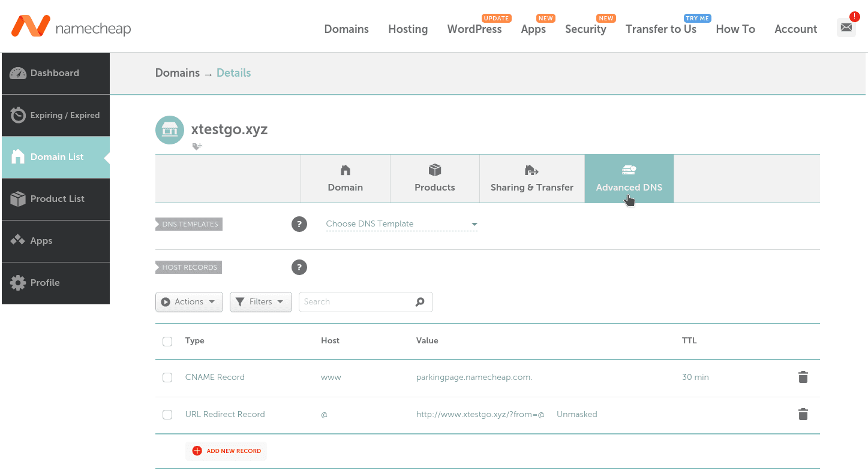Click the Unmasked redirect type value
The image size is (868, 471).
(x=577, y=415)
